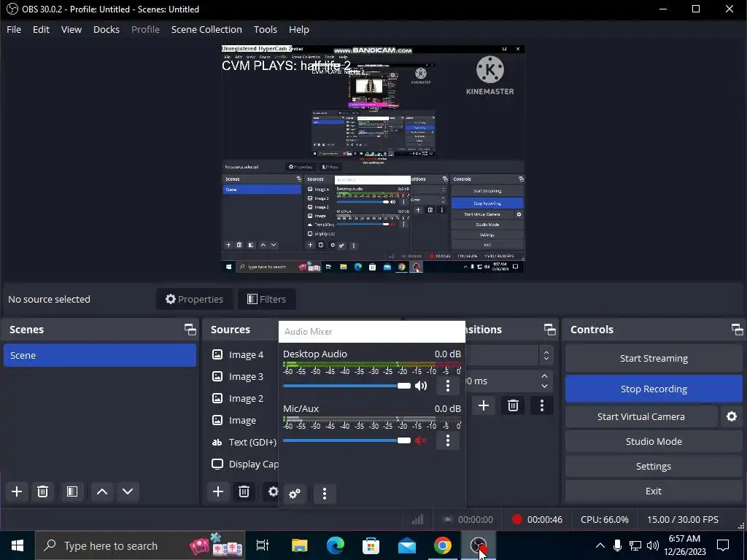
Task: Mute the Desktop Audio speaker icon
Action: pyautogui.click(x=421, y=386)
